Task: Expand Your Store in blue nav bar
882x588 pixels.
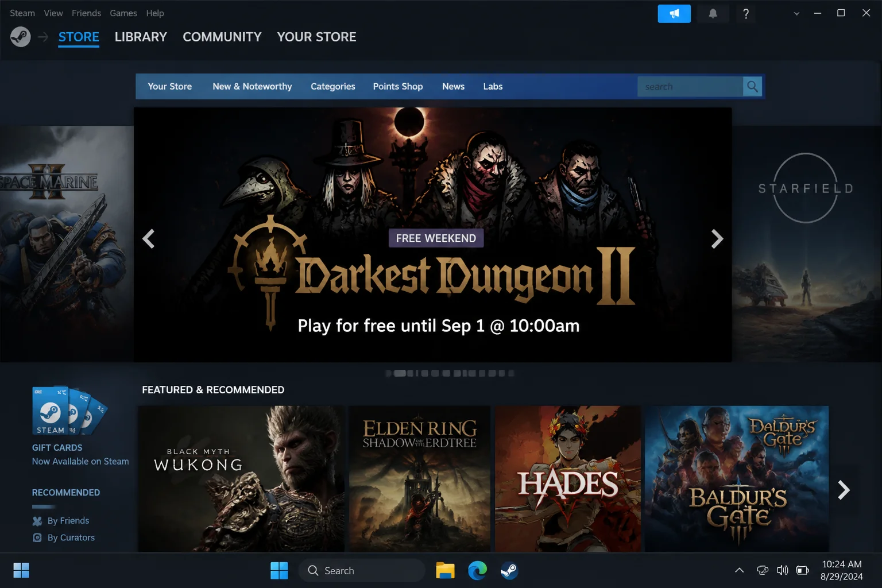Action: point(170,86)
